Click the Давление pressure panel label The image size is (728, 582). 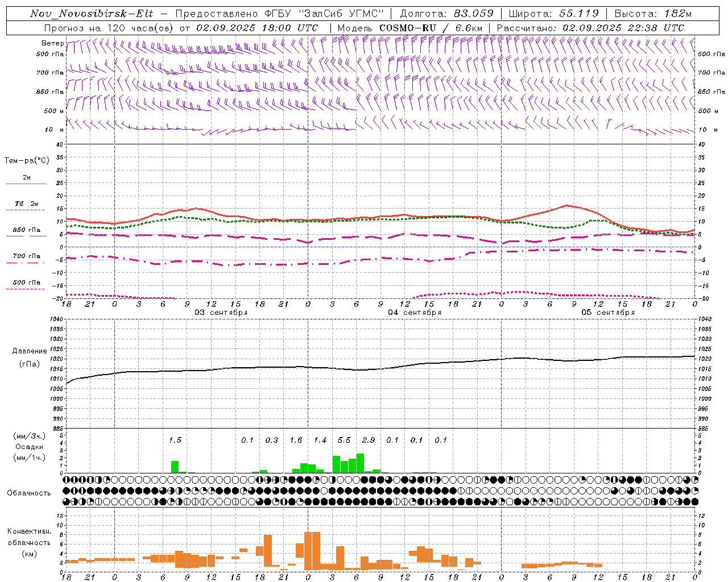click(30, 351)
